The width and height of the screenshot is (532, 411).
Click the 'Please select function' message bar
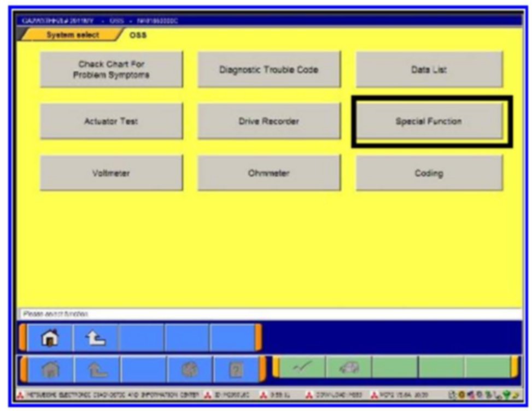[x=268, y=315]
